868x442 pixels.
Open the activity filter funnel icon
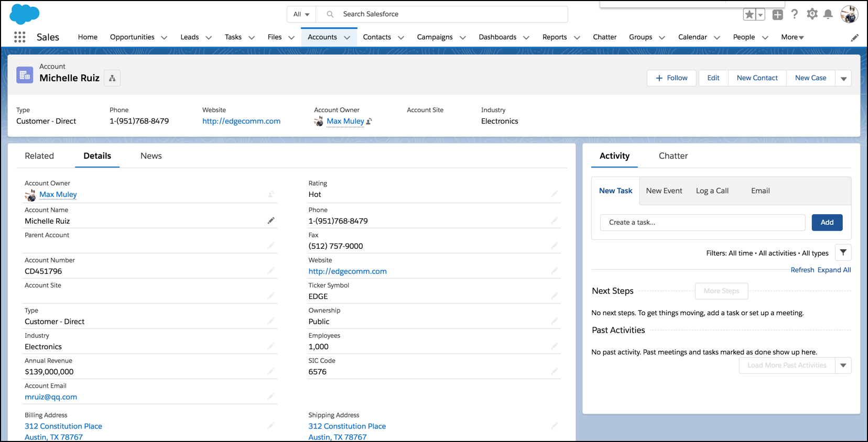tap(843, 252)
